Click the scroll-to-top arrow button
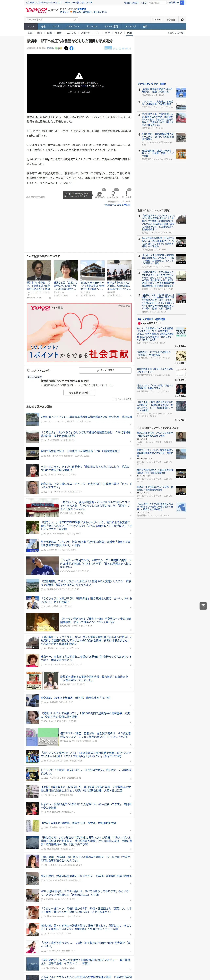This screenshot has width=210, height=980. (203, 606)
